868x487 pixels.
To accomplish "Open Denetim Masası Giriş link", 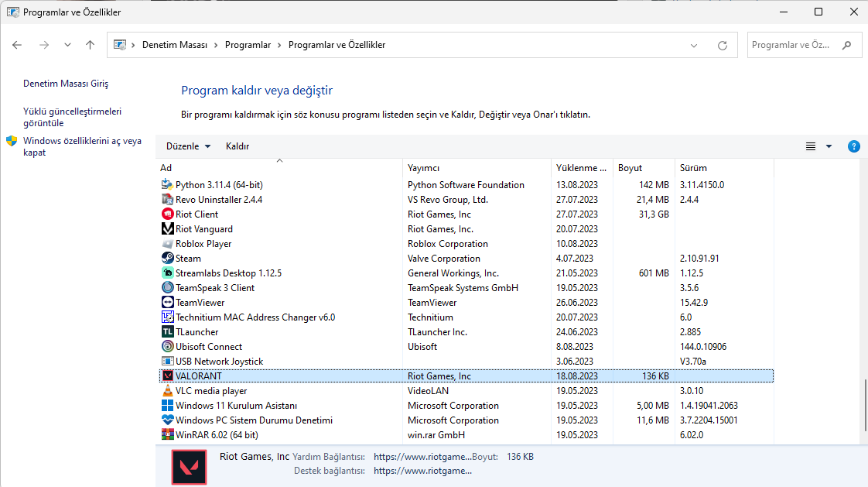I will (66, 84).
